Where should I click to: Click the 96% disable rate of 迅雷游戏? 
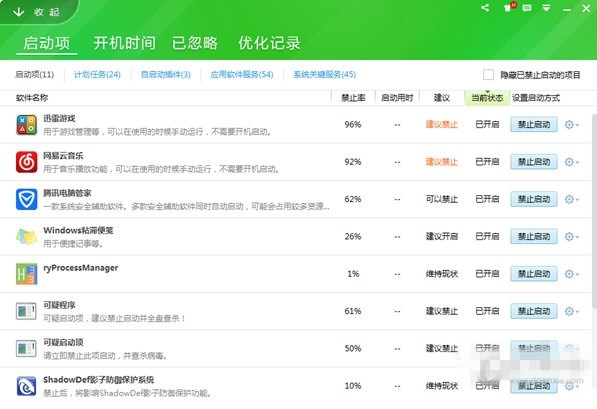tap(353, 125)
